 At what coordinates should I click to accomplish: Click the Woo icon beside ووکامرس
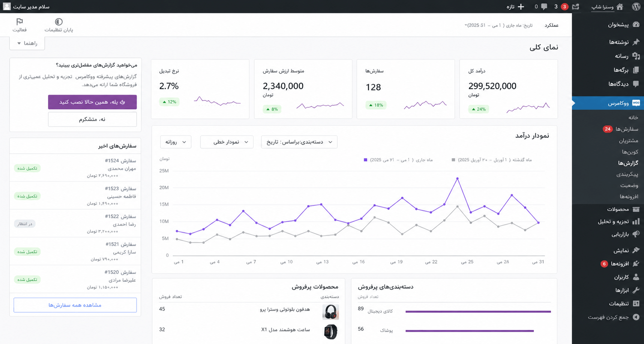(636, 103)
